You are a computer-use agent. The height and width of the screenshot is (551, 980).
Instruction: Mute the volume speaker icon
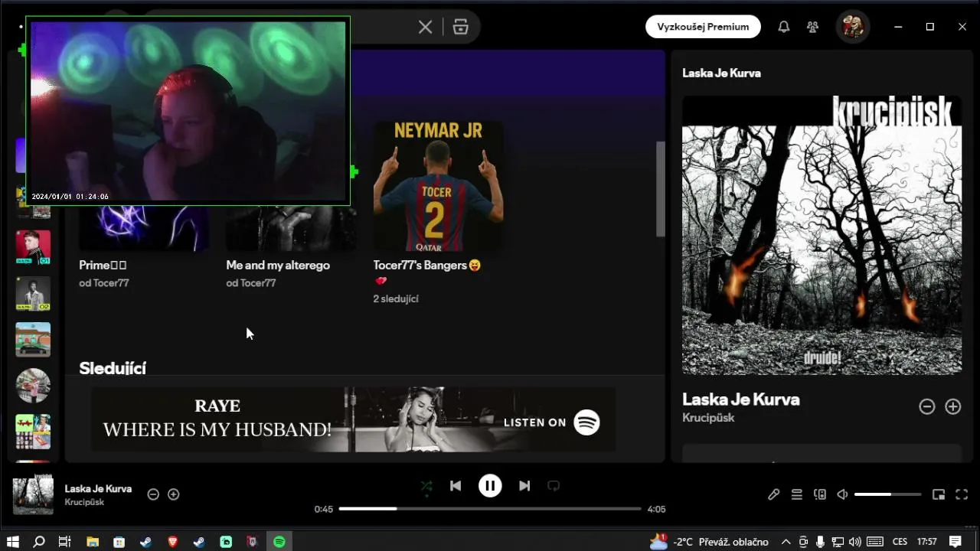coord(842,494)
